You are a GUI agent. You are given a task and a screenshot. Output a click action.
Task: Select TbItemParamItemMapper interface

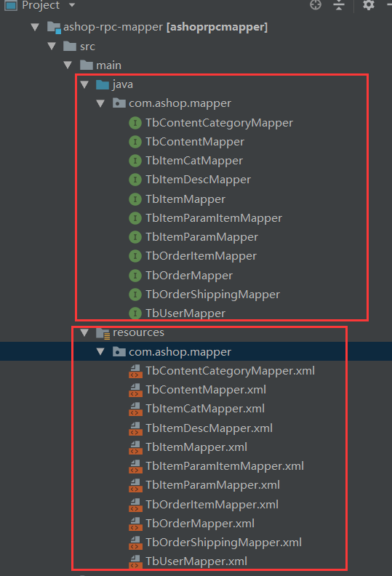[214, 218]
